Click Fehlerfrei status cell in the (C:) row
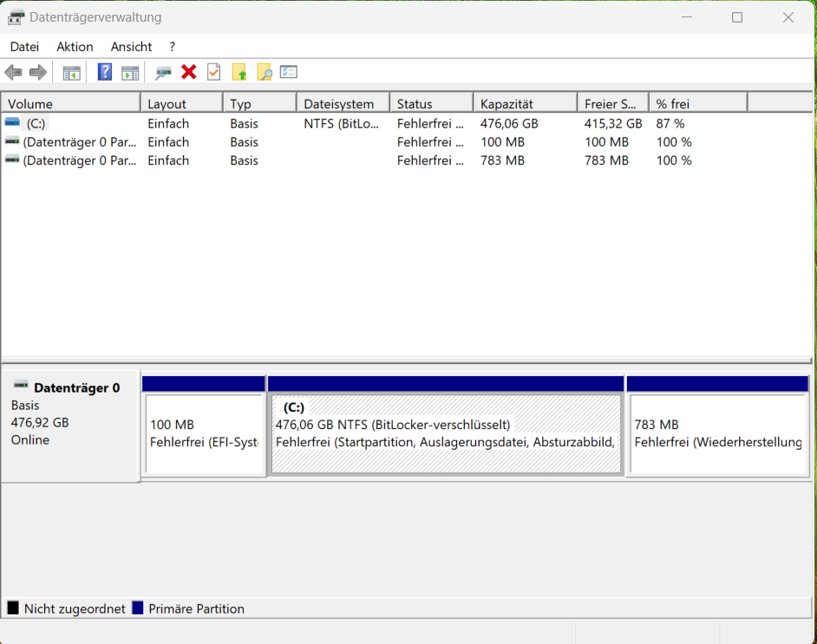Viewport: 817px width, 644px height. [x=430, y=124]
